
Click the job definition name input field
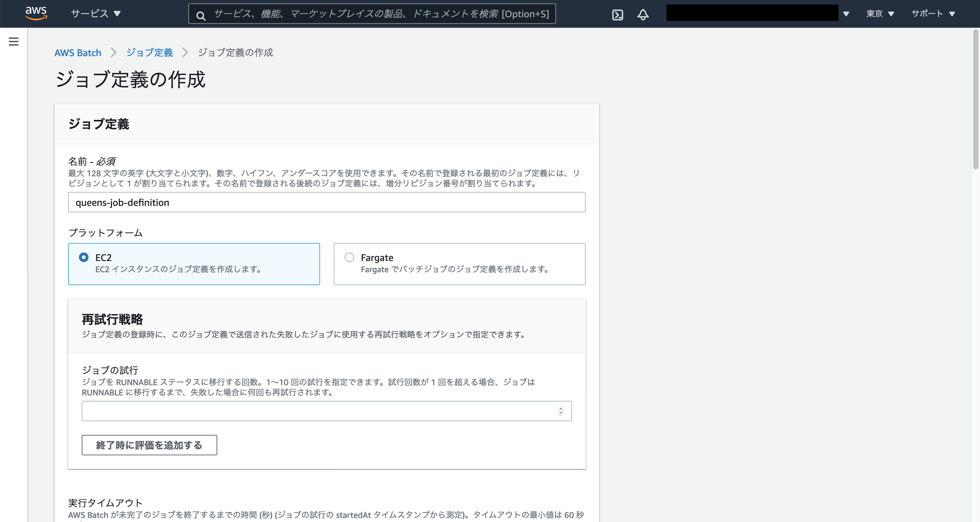(x=327, y=202)
